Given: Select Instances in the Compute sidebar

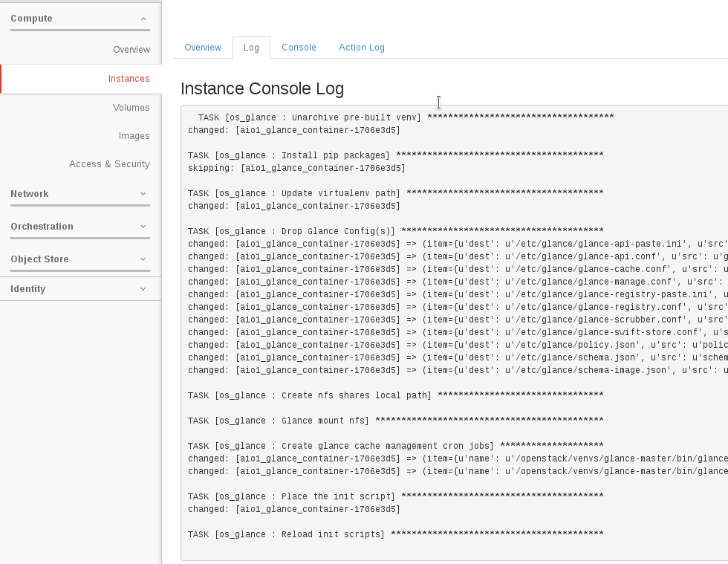Looking at the screenshot, I should coord(129,78).
